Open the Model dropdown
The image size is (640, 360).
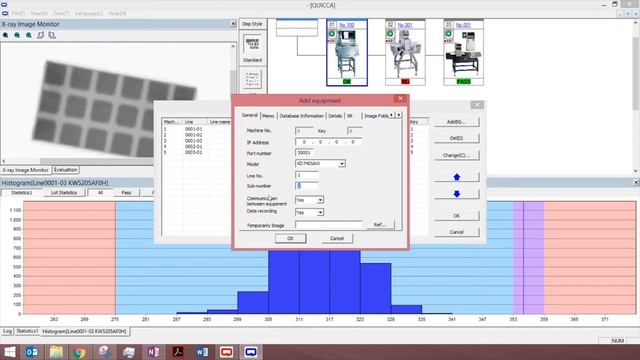point(342,164)
